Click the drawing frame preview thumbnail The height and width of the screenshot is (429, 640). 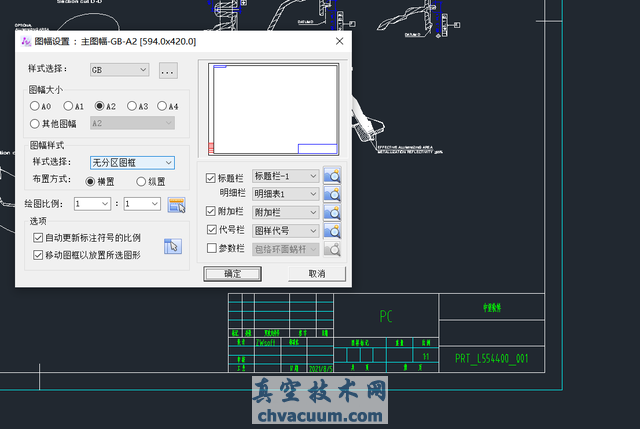coord(273,109)
